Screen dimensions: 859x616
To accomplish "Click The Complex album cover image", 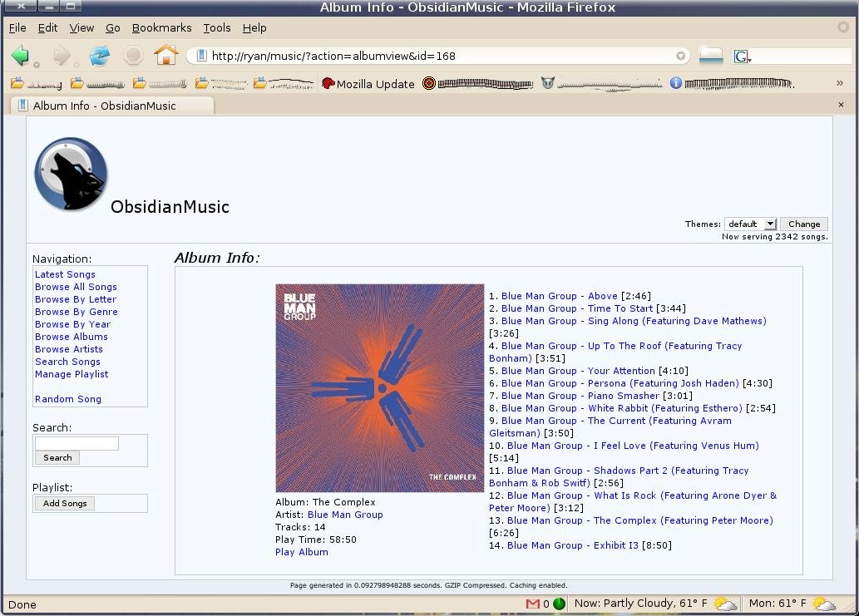I will click(380, 387).
